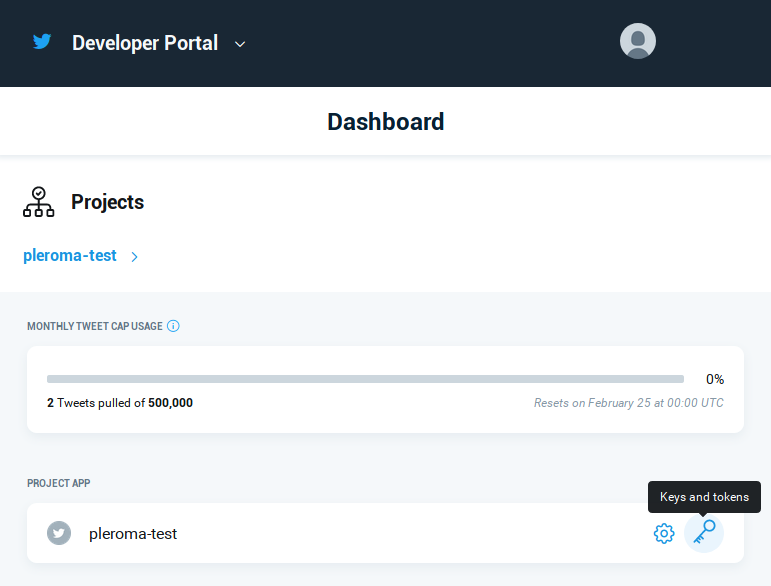Click the Keys and tokens tooltip

pos(704,497)
